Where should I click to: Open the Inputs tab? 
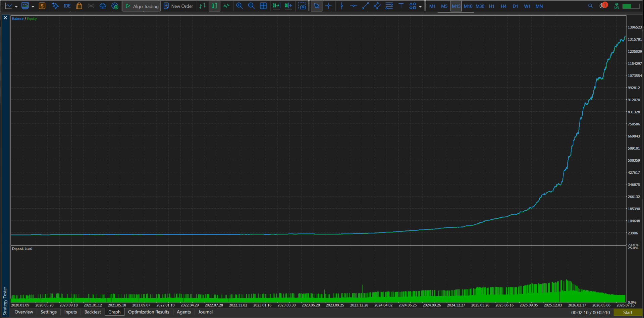(70, 312)
